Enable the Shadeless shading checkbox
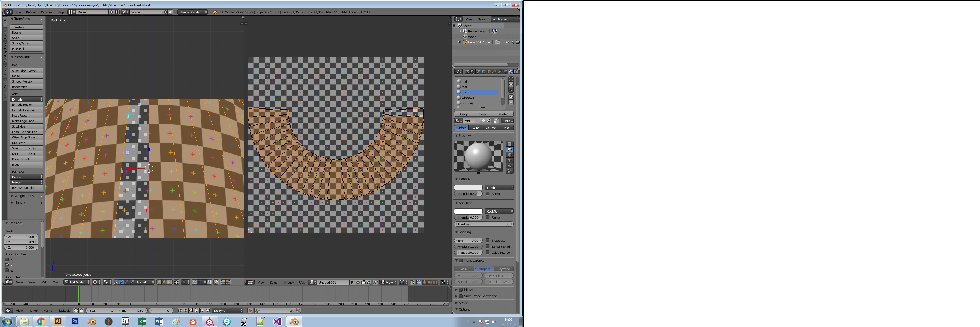 point(488,240)
